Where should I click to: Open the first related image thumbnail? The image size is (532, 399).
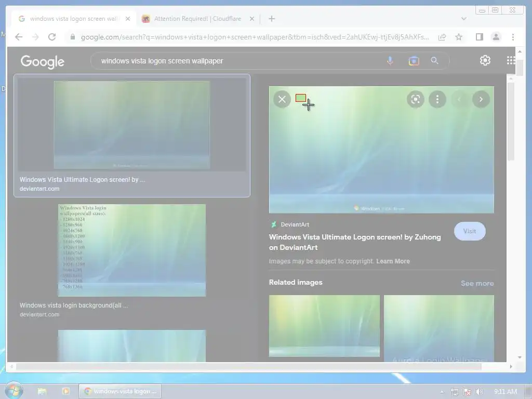pos(324,326)
